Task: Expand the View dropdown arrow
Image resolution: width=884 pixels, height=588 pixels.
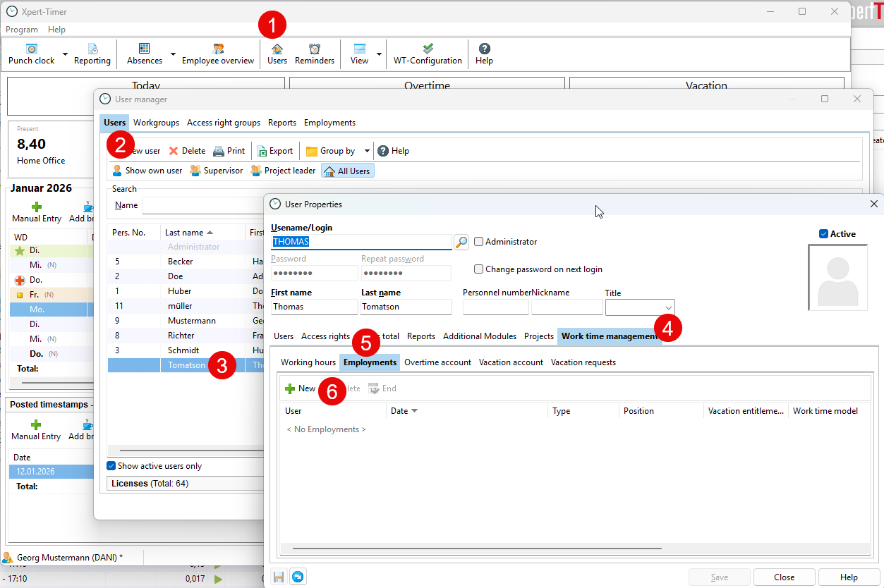Action: (x=379, y=54)
